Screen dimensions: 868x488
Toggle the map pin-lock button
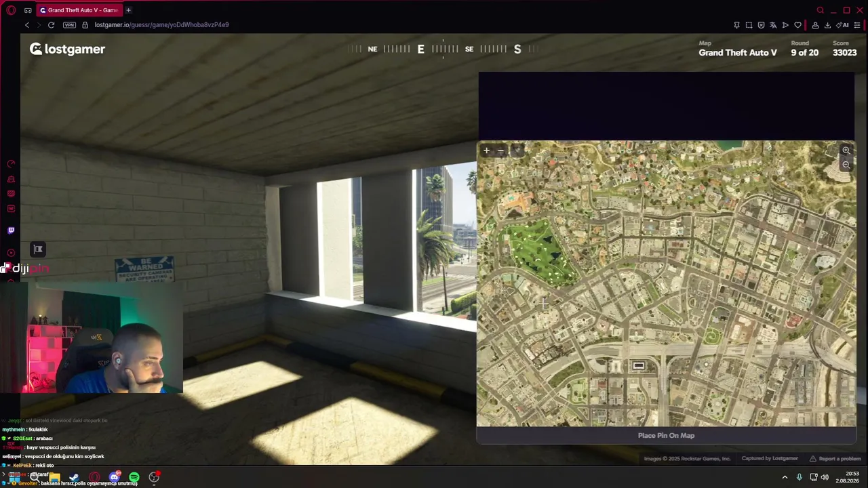click(x=517, y=150)
